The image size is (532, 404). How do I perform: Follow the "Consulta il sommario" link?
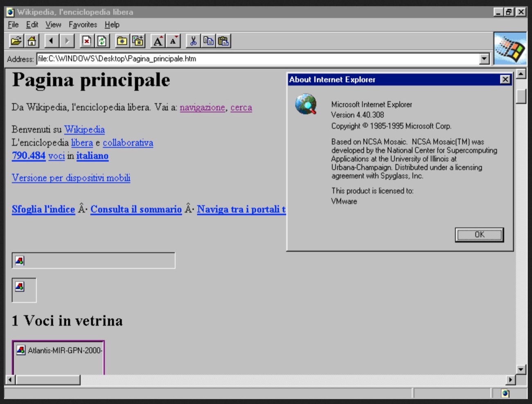(x=136, y=209)
